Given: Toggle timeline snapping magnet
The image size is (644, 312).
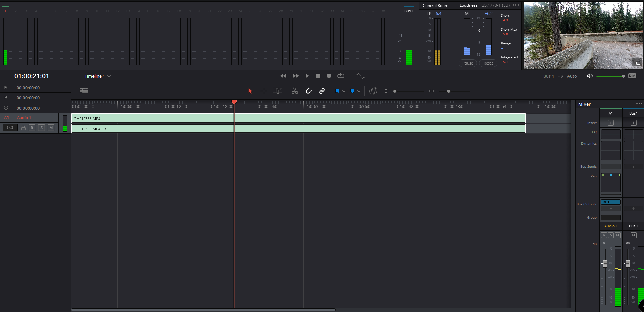Looking at the screenshot, I should tap(309, 91).
